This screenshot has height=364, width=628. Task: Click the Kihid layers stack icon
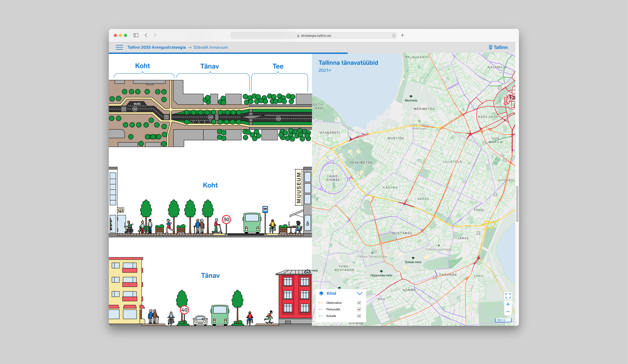(321, 293)
